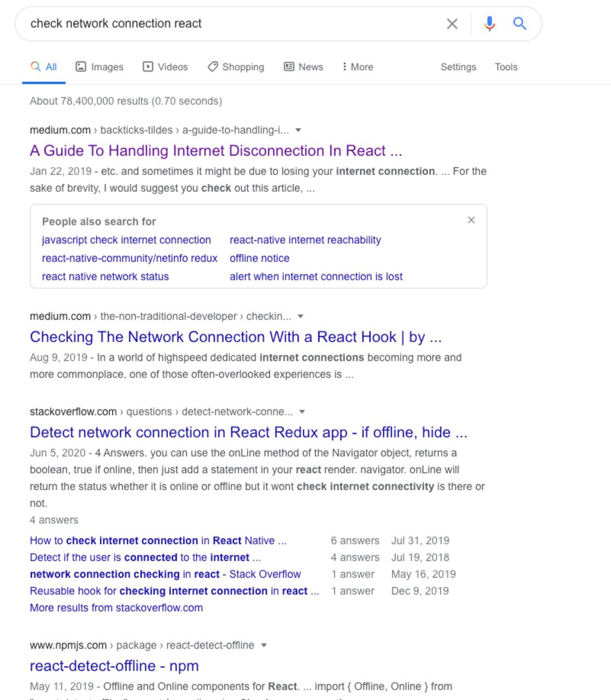This screenshot has width=611, height=700.
Task: Switch to the All results tab
Action: (x=44, y=67)
